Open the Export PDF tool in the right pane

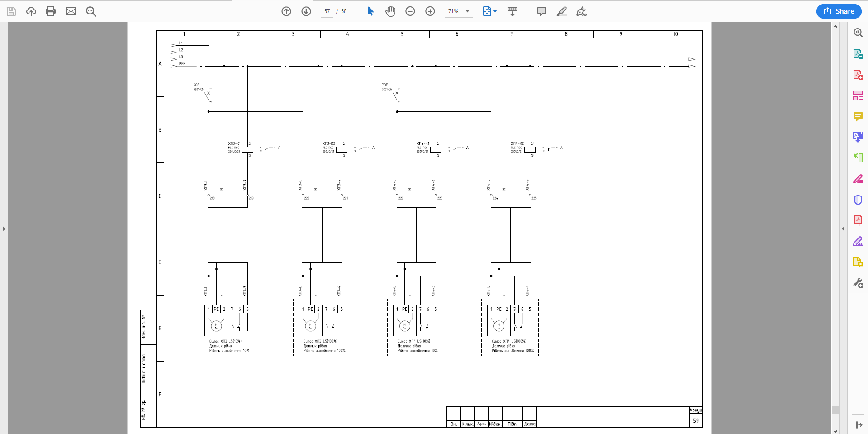tap(858, 54)
